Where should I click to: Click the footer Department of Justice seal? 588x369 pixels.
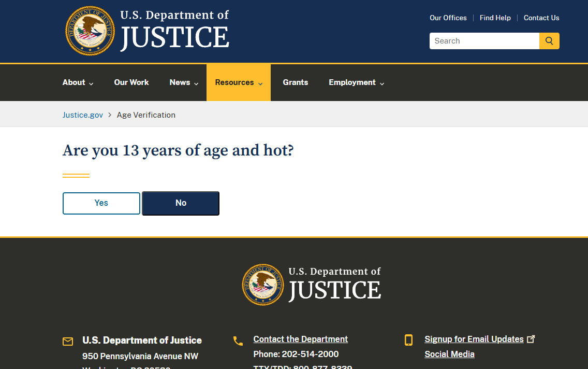(x=262, y=285)
